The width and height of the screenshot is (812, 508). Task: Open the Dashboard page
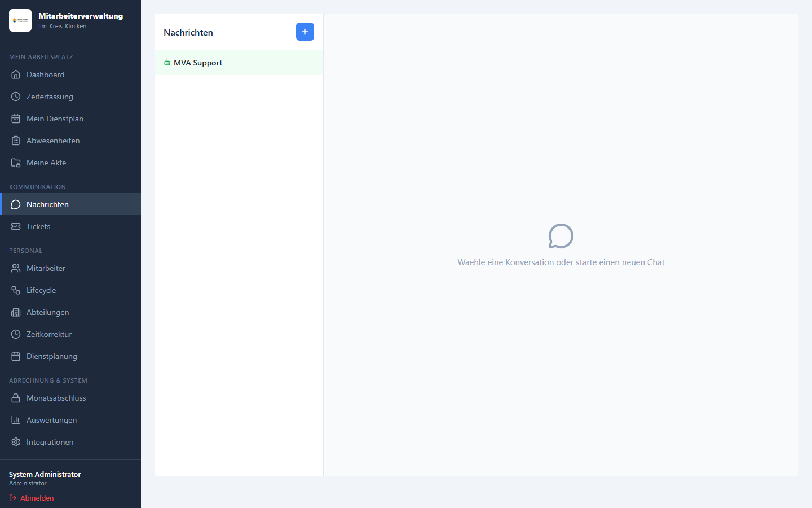point(70,75)
